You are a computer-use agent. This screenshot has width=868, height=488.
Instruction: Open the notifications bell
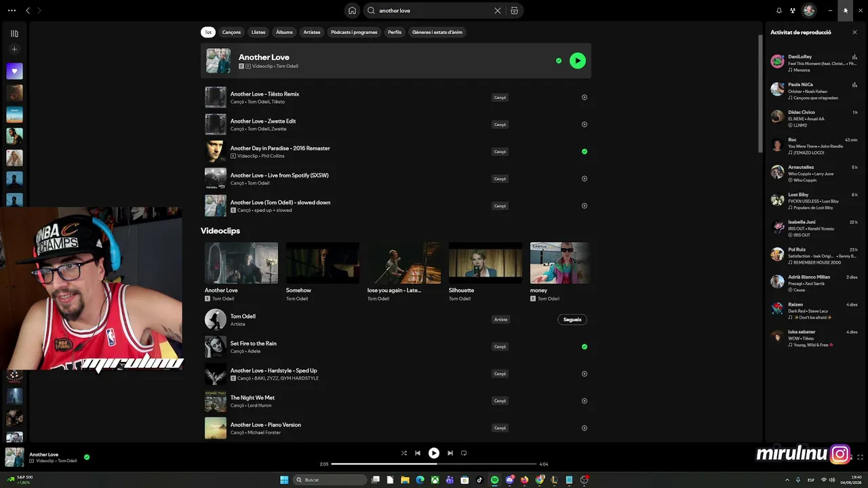(779, 11)
